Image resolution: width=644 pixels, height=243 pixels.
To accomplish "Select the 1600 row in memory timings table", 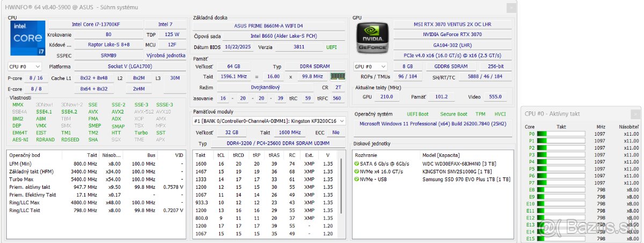I will [266, 163].
